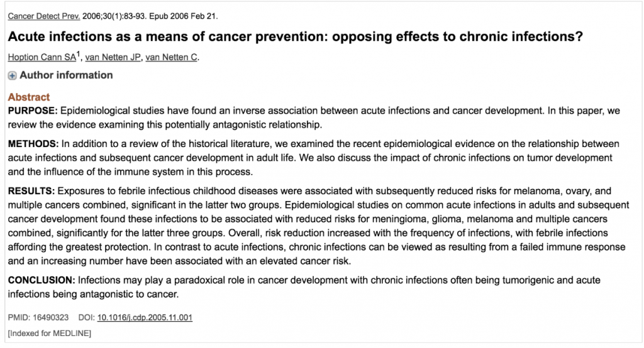
Task: Click the PURPOSE section label
Action: tap(33, 111)
